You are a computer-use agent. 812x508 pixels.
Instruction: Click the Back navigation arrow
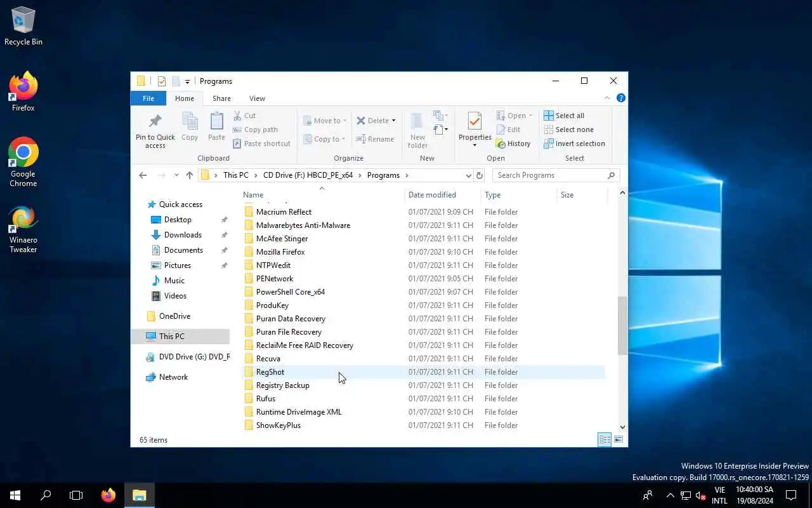143,175
